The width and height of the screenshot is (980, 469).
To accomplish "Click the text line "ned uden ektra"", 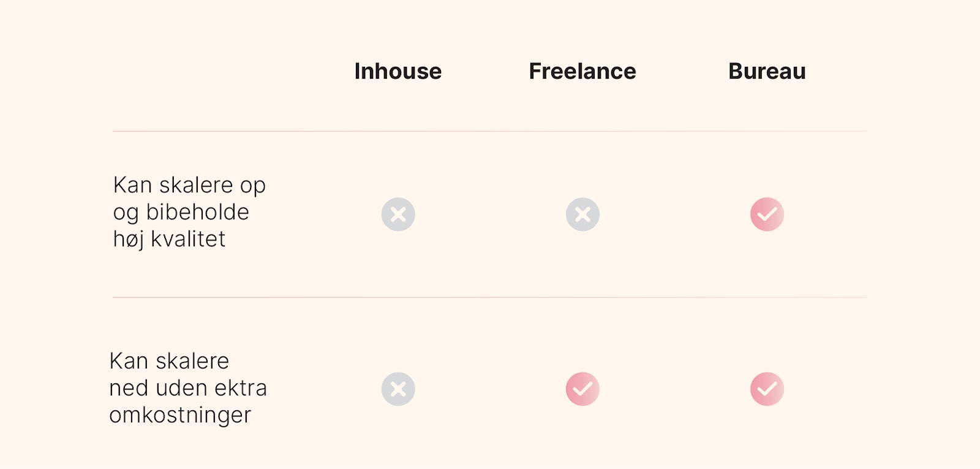I will (x=188, y=388).
